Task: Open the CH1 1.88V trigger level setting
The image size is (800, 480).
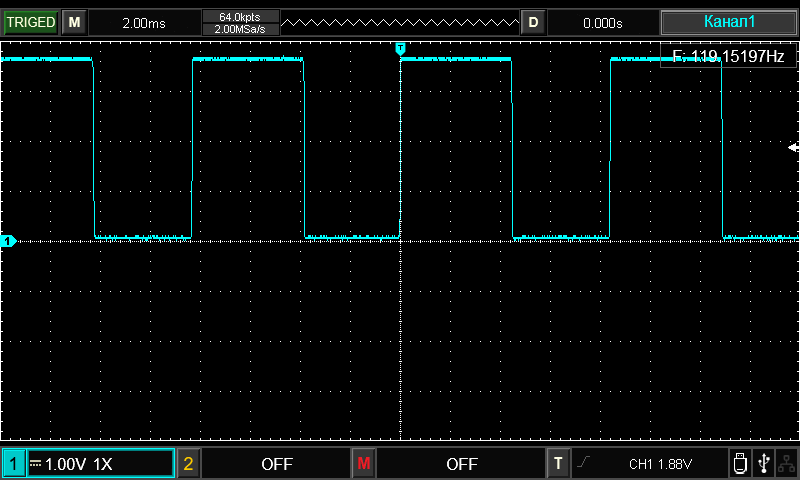Action: [660, 463]
